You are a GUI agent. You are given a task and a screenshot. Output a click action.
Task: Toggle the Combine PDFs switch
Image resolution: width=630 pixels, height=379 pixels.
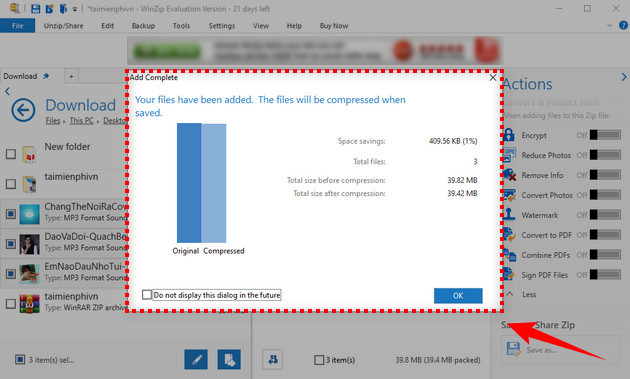coord(605,255)
